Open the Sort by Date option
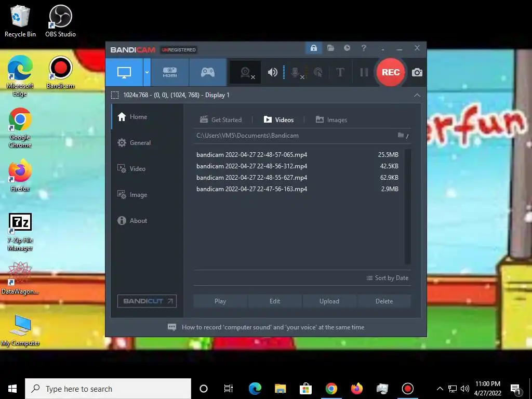This screenshot has width=532, height=399. [x=388, y=278]
